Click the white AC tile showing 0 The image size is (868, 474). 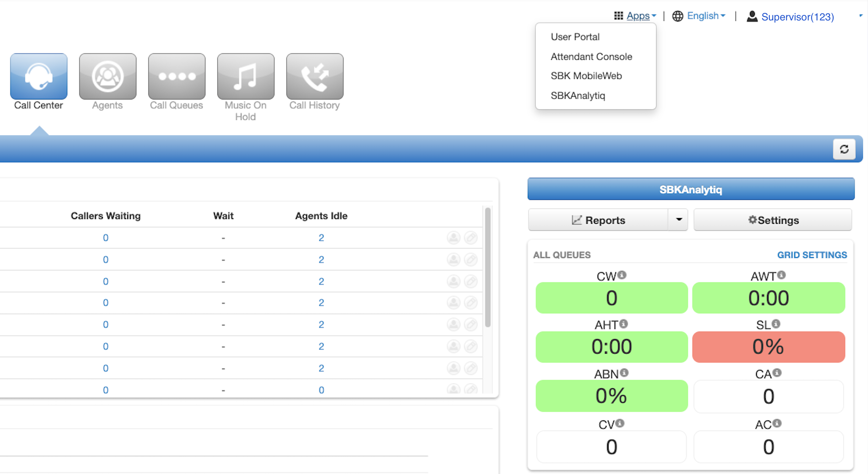[768, 447]
